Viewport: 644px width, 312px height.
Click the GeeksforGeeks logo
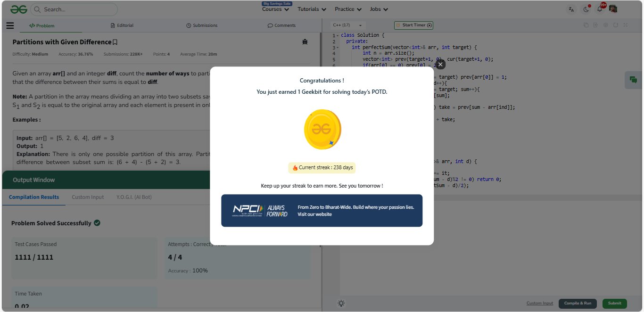[x=19, y=9]
